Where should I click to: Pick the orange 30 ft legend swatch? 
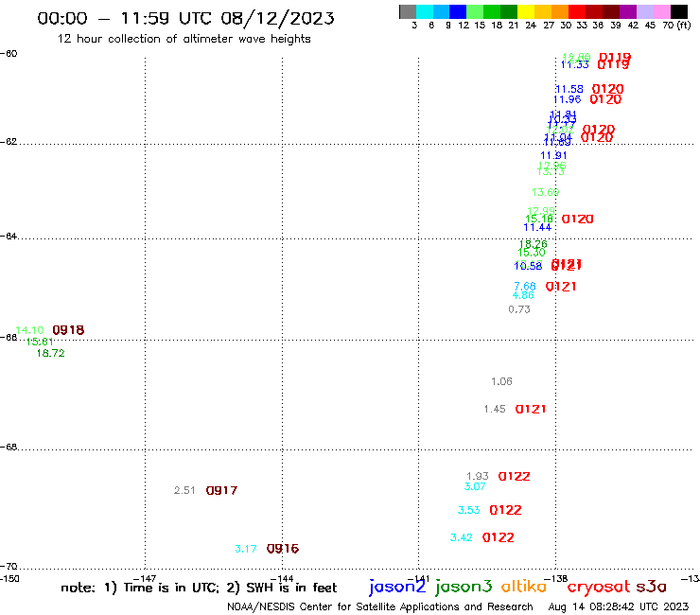[560, 11]
